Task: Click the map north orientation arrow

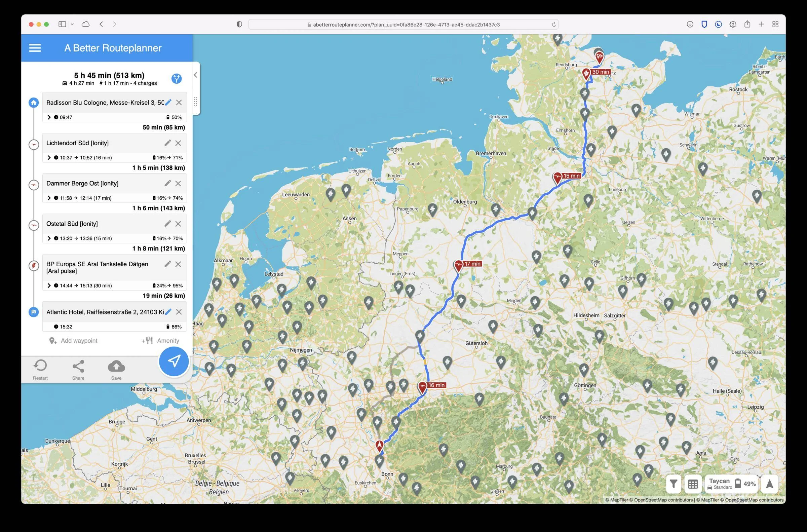Action: coord(769,484)
